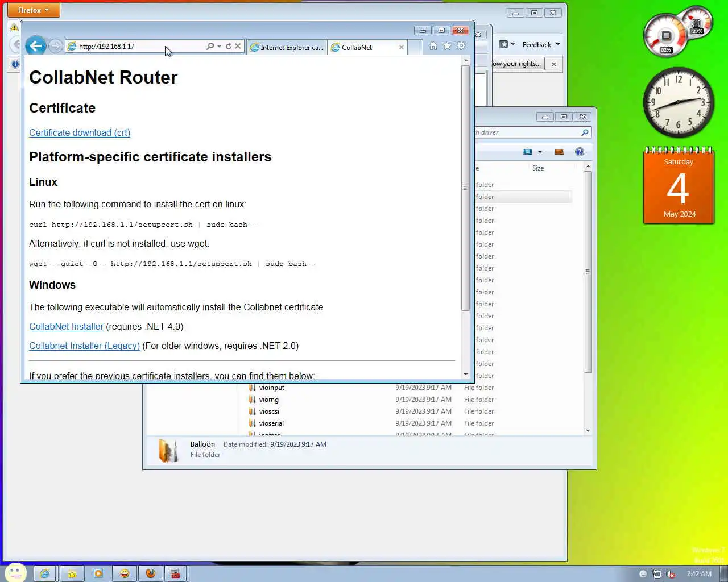Open IE Favorites star
This screenshot has width=728, height=582.
click(447, 46)
